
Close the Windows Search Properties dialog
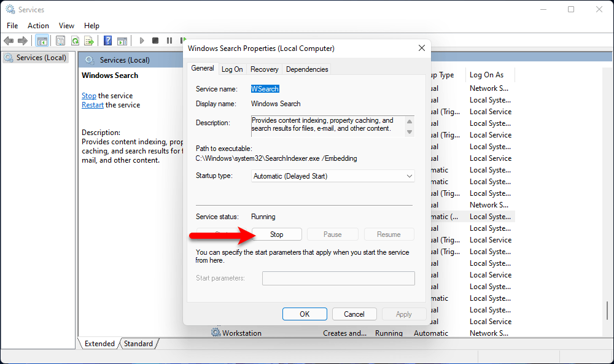point(422,48)
